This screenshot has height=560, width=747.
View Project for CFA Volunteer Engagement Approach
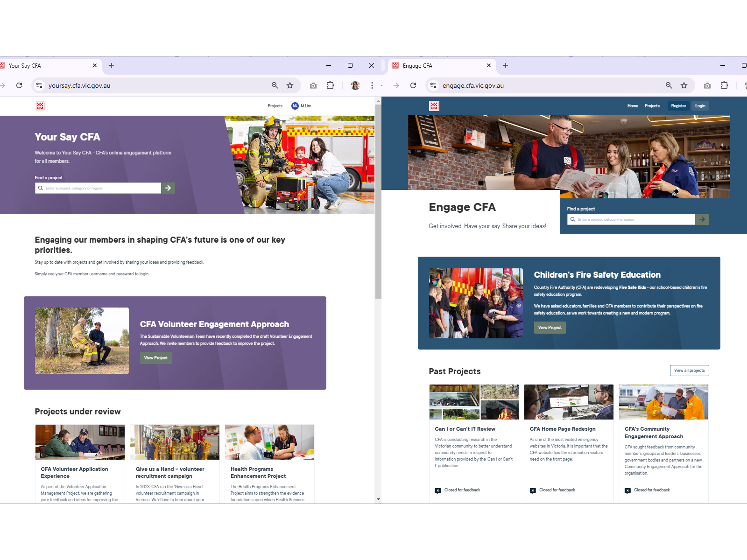coord(156,358)
